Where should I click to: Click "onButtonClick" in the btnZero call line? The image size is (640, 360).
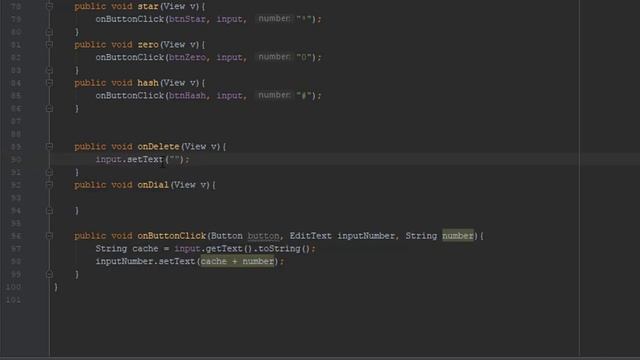click(x=130, y=57)
